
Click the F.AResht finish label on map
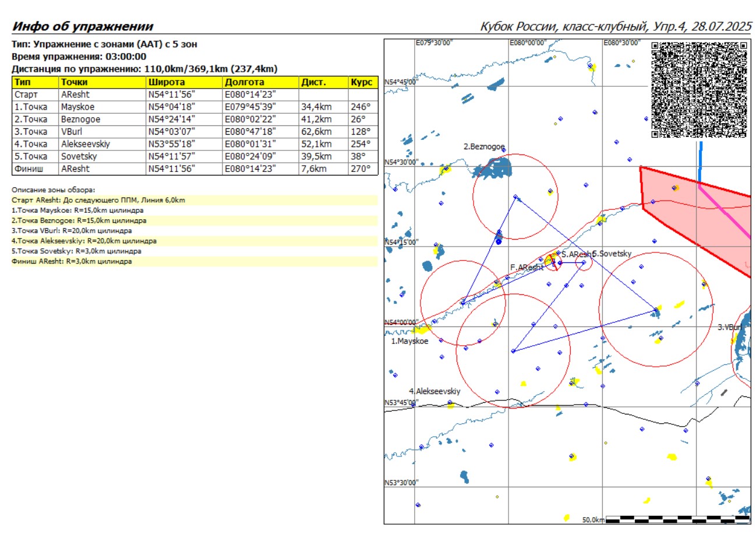pyautogui.click(x=527, y=268)
